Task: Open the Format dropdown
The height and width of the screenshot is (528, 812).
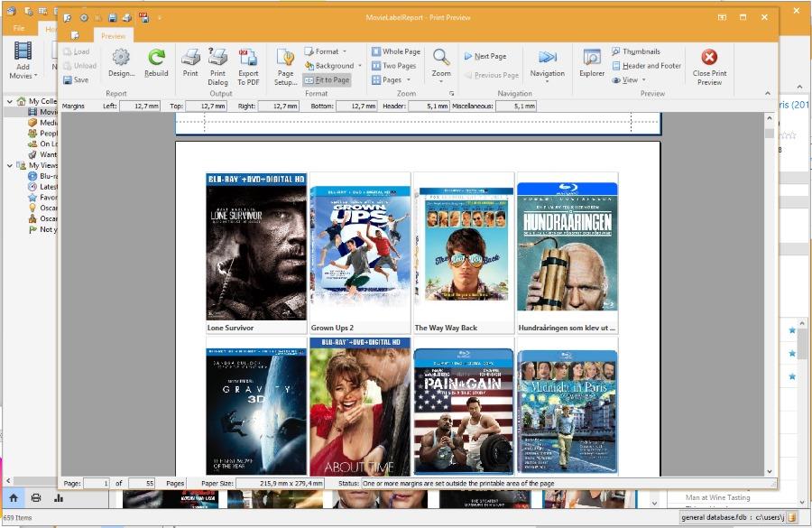Action: point(326,51)
